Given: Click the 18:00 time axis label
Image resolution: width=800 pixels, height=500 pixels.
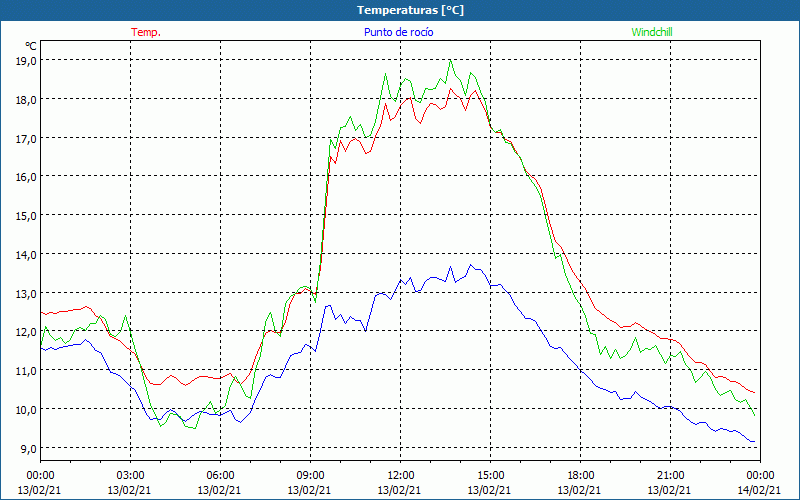Looking at the screenshot, I should tap(580, 476).
